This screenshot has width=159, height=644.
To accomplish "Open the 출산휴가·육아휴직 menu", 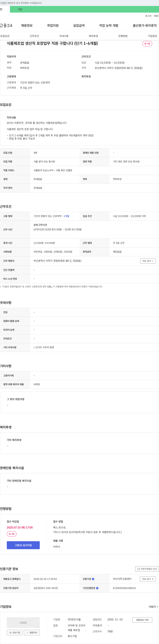I will (145, 26).
